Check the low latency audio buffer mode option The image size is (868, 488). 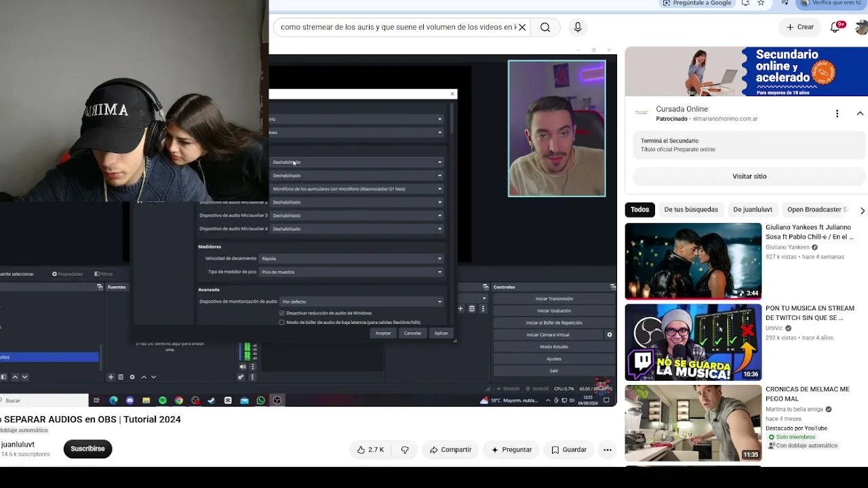coord(282,322)
